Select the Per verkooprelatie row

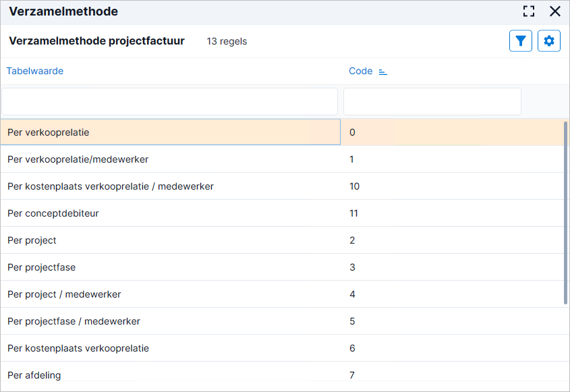pos(282,132)
